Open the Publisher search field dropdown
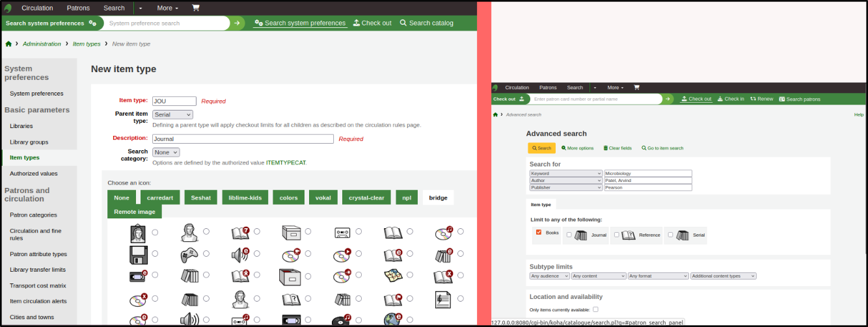Image resolution: width=868 pixels, height=327 pixels. [x=566, y=187]
